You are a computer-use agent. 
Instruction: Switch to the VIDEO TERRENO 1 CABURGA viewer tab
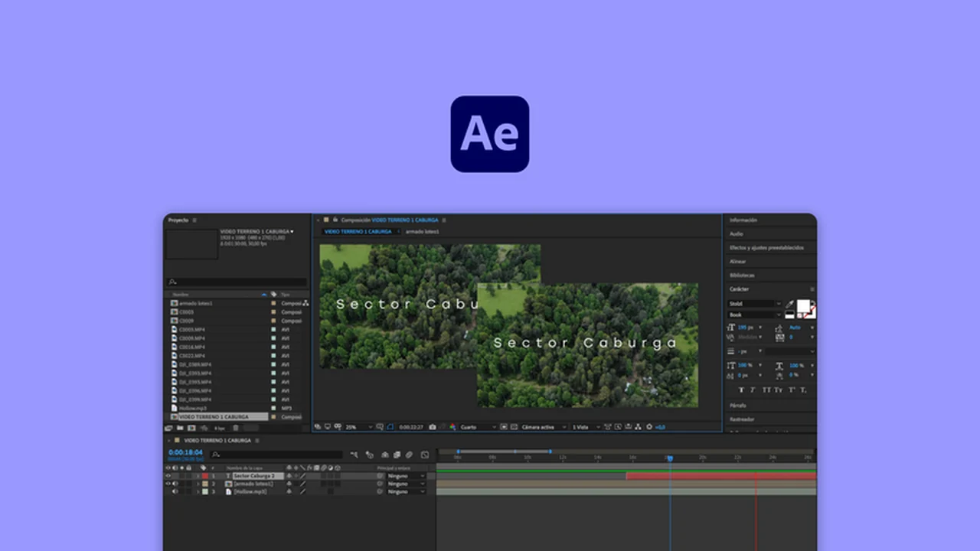358,231
